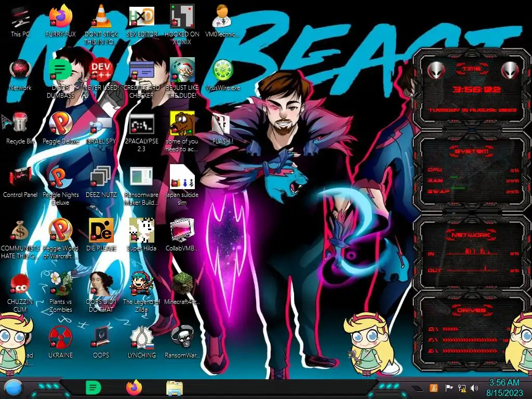This screenshot has height=399, width=532.
Task: Open The Legend of Zilda icon
Action: 141,293
